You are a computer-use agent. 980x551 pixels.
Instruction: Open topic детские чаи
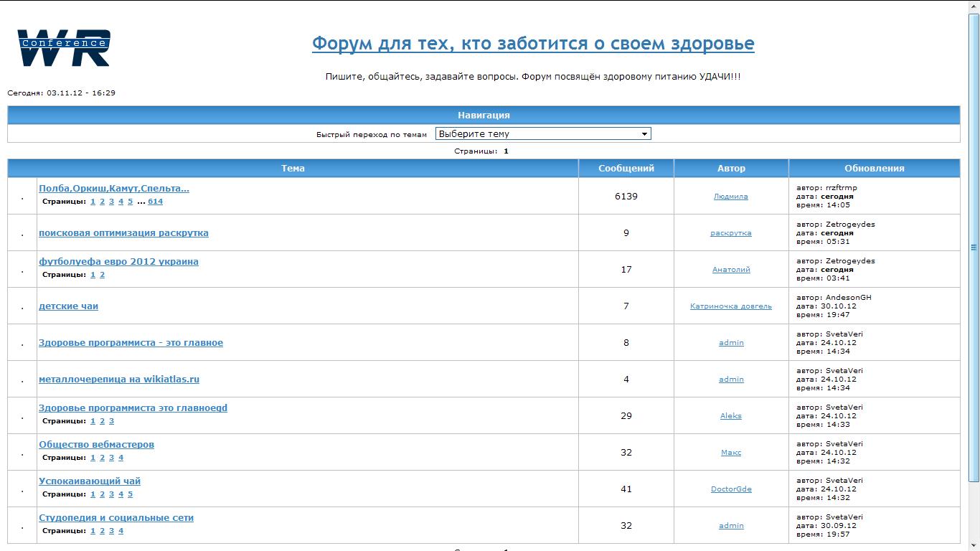[68, 306]
